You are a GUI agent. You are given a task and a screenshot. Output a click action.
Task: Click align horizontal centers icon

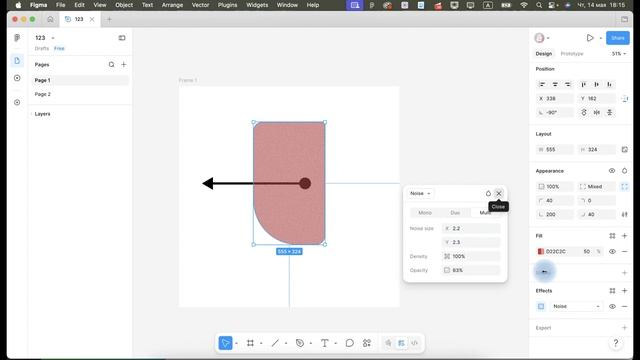(x=555, y=84)
